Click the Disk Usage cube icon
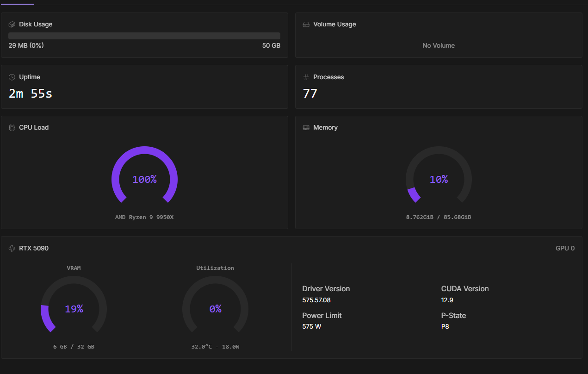 [x=12, y=25]
